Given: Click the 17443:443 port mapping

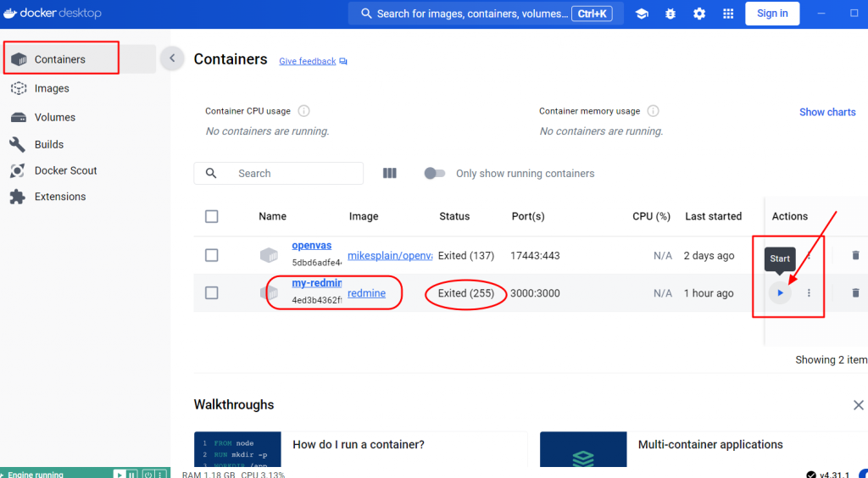Looking at the screenshot, I should 535,256.
